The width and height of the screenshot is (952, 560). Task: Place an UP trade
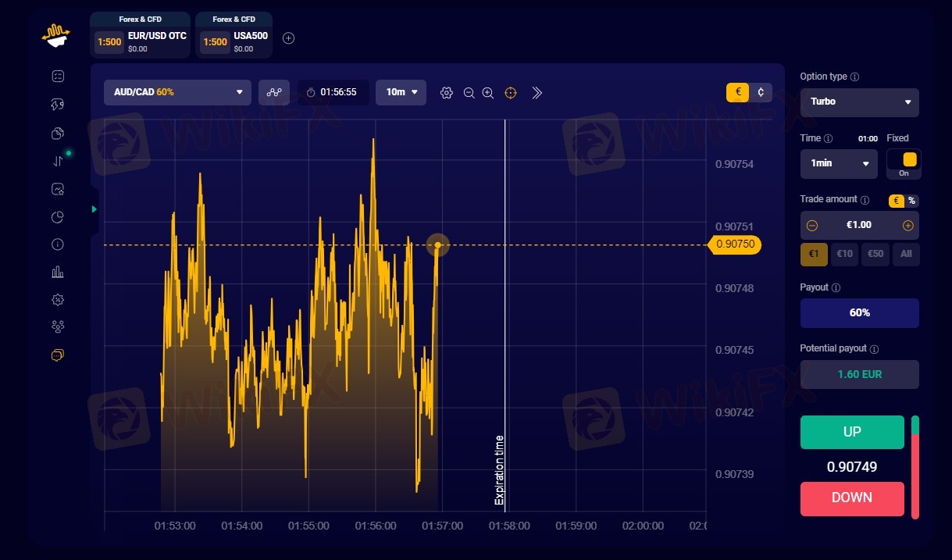click(x=852, y=432)
